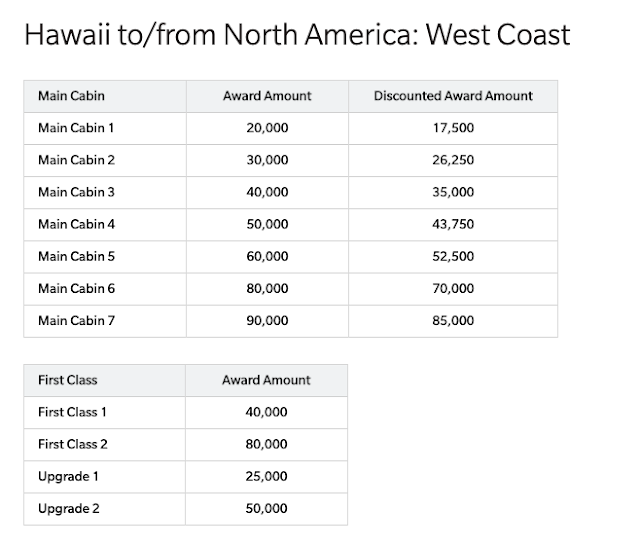Click the First Class 1 row label
640x547 pixels.
(72, 412)
